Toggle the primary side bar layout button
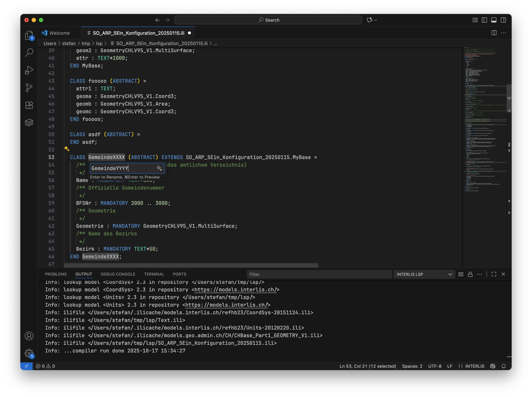The height and width of the screenshot is (397, 532). (484, 20)
